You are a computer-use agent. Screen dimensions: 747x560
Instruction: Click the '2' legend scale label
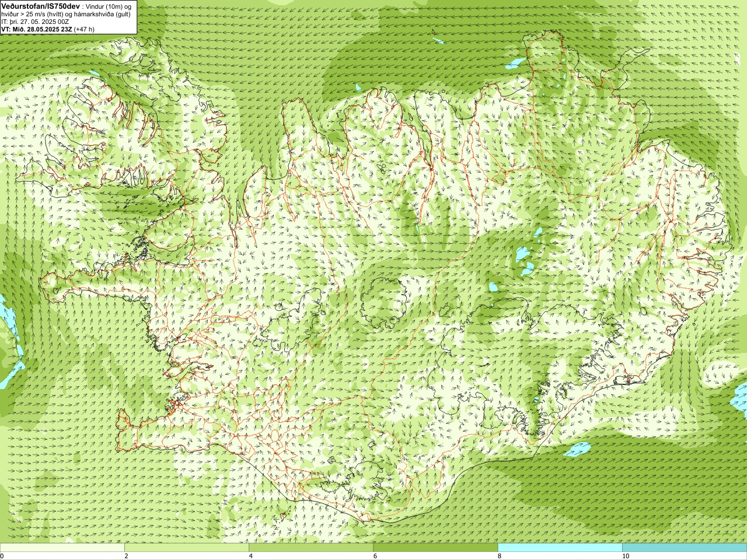click(x=127, y=556)
